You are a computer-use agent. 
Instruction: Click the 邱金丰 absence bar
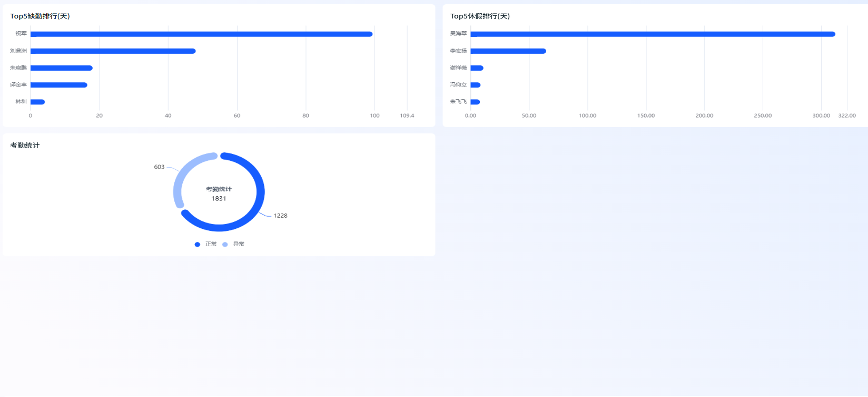coord(59,85)
